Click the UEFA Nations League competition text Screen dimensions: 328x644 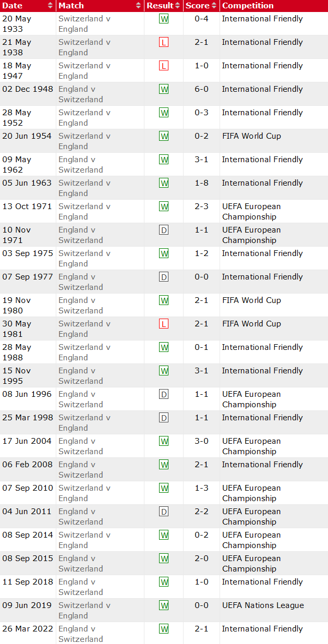pyautogui.click(x=263, y=605)
